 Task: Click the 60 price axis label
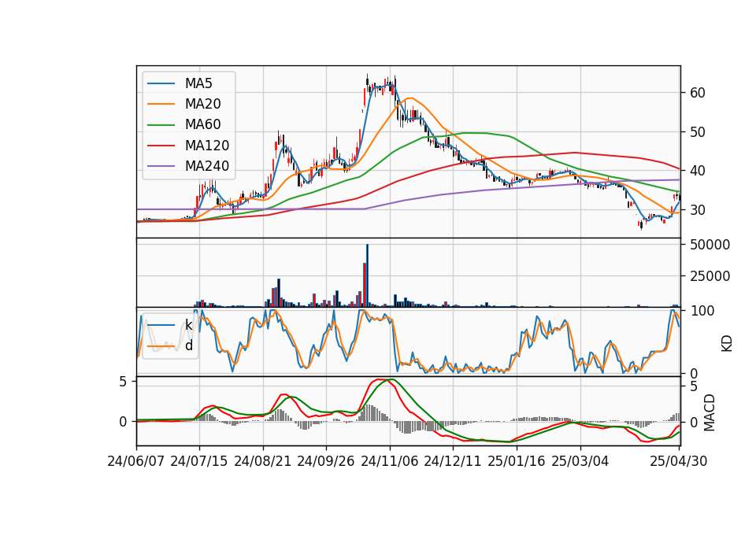tap(698, 93)
